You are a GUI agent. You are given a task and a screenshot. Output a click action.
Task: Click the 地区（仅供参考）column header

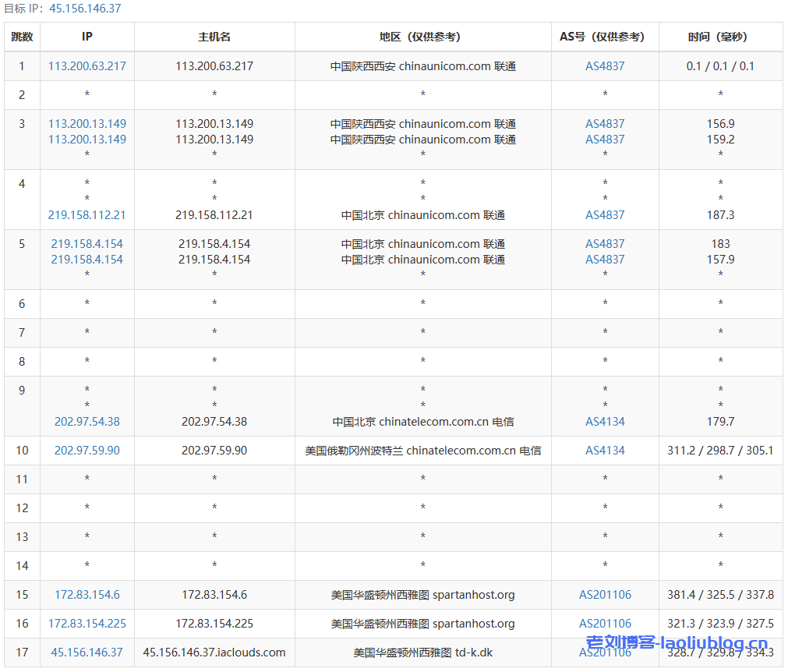(x=422, y=37)
